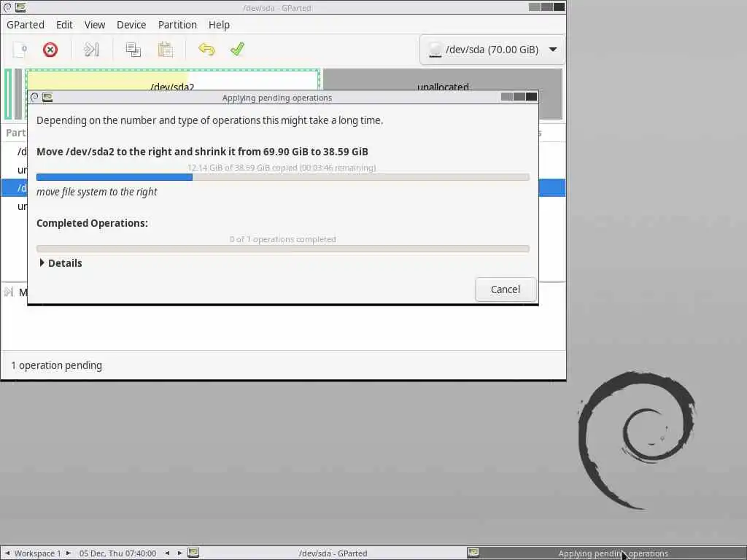Click the '1 operation pending' status text
The image size is (747, 560).
coord(56,365)
